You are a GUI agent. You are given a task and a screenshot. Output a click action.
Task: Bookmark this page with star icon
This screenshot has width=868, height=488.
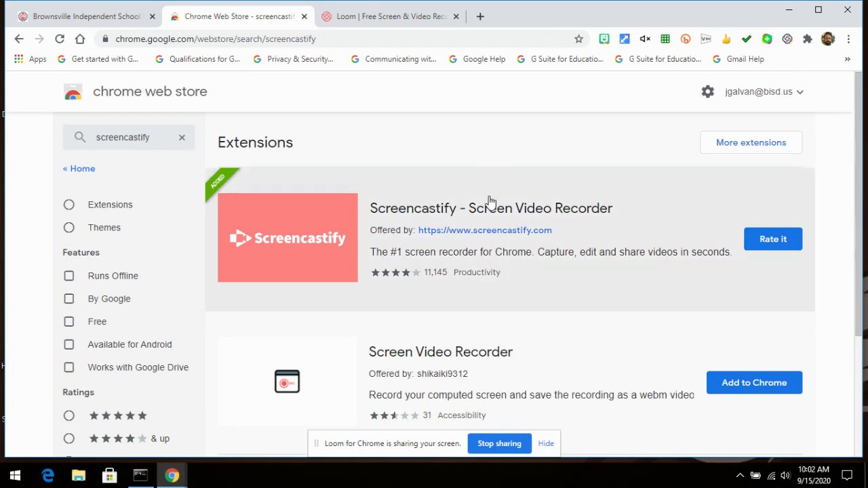[x=578, y=39]
